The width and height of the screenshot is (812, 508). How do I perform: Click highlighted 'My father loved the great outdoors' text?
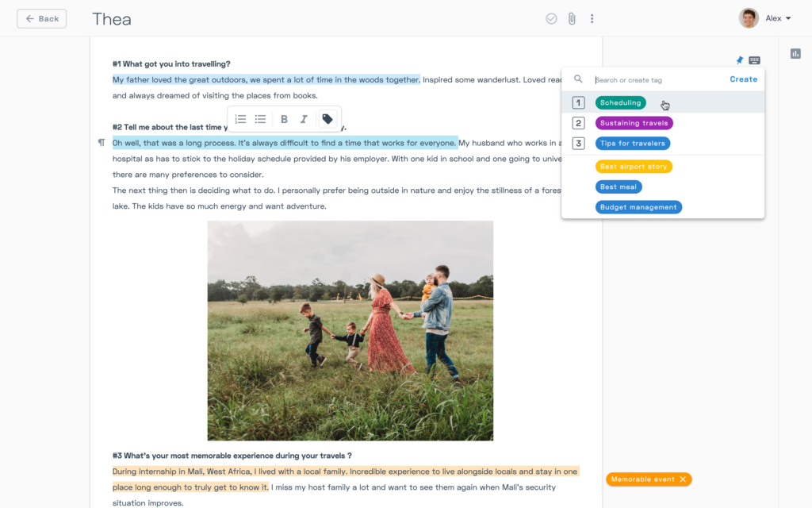click(266, 80)
